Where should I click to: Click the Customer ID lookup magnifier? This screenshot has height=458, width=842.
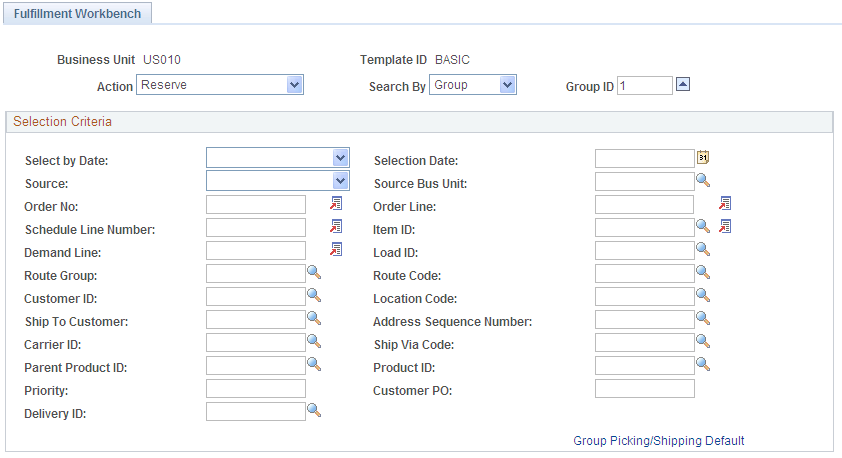[314, 296]
